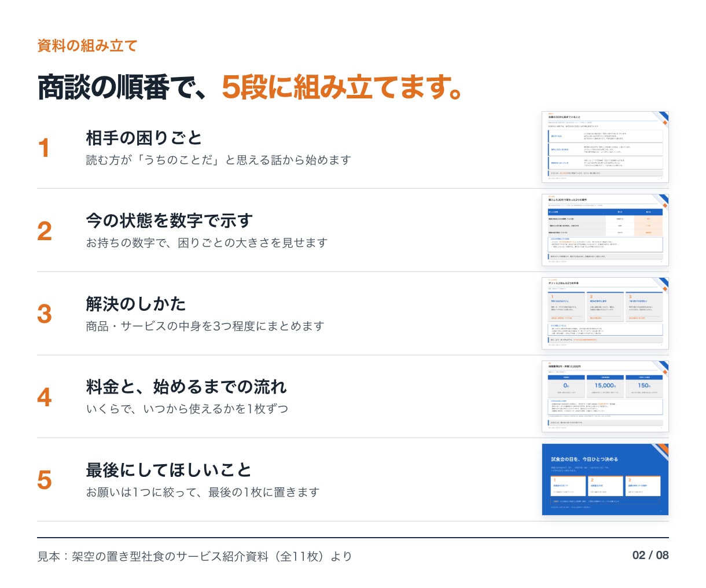This screenshot has height=588, width=706.
Task: Click the orange step number 5
Action: click(x=45, y=480)
